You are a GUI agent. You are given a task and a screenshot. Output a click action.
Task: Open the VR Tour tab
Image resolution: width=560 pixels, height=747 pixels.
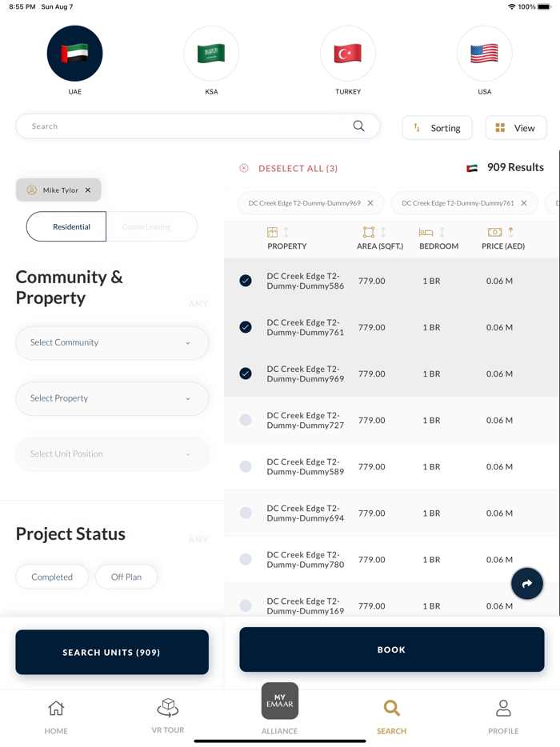point(168,716)
